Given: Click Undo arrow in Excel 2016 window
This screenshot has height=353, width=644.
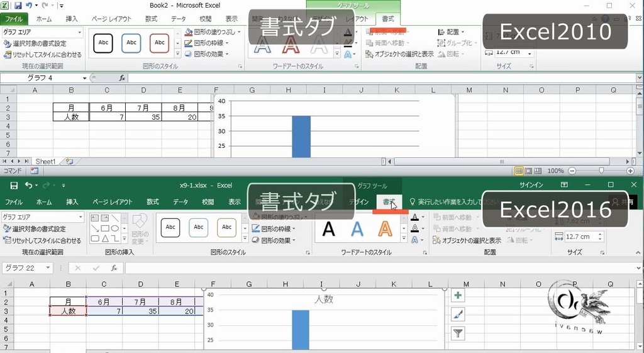Looking at the screenshot, I should coord(28,186).
